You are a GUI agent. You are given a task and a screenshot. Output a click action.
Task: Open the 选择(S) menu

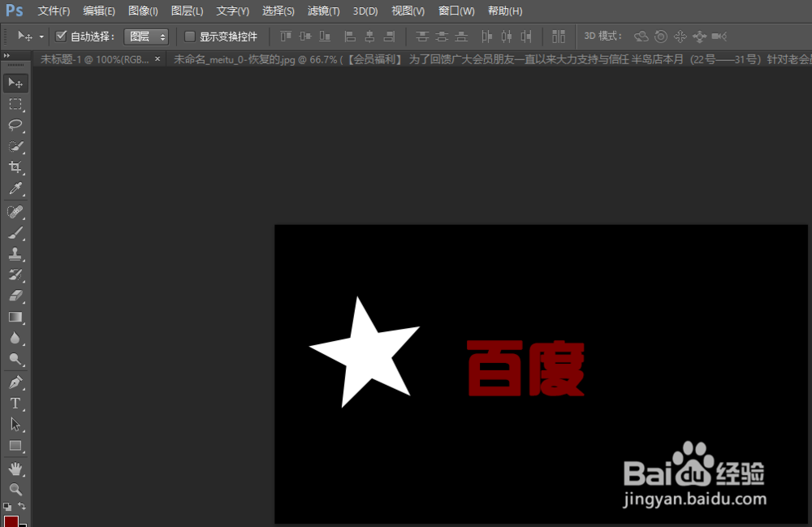pos(278,11)
